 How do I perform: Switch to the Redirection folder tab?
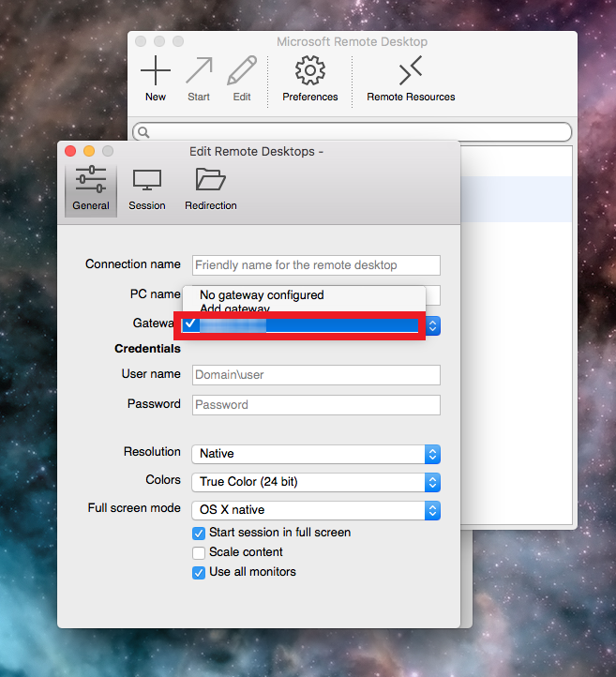[211, 189]
